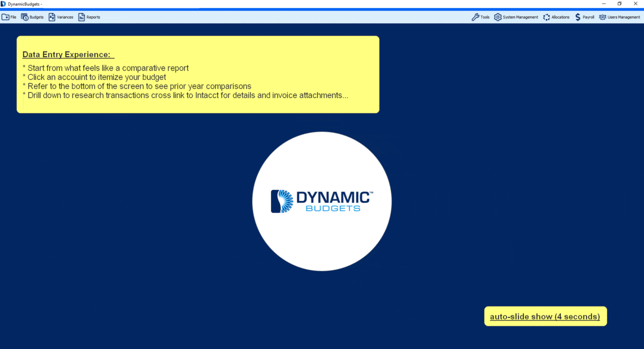Click the Allocations circular icon
644x349 pixels.
[546, 17]
